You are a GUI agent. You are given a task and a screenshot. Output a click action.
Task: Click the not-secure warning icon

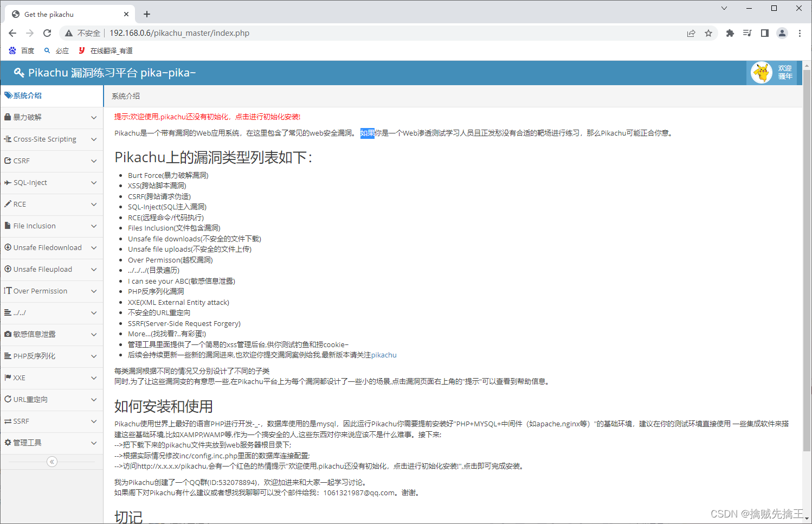point(69,33)
